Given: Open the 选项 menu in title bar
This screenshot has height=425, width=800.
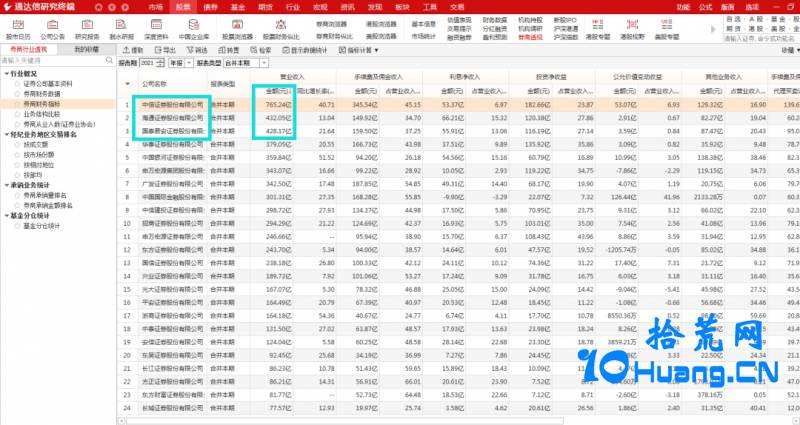Looking at the screenshot, I should tap(752, 7).
